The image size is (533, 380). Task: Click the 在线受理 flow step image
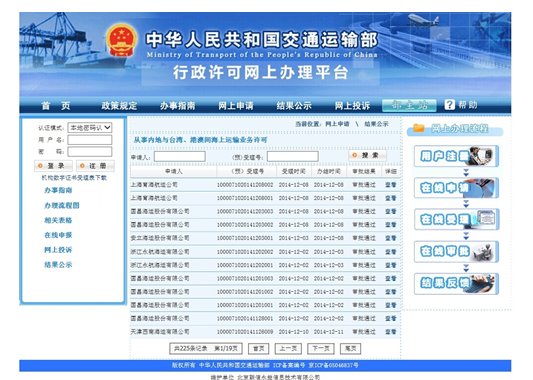456,219
